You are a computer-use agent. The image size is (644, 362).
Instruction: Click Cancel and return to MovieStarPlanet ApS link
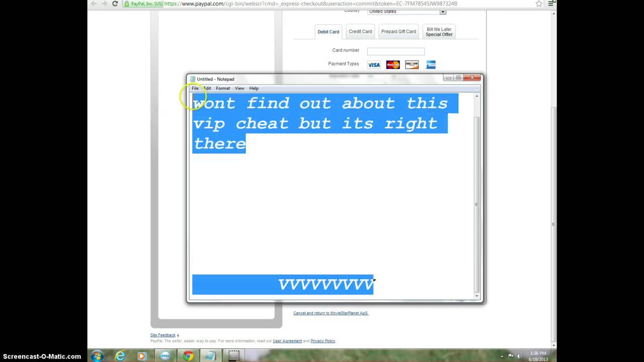[x=331, y=313]
